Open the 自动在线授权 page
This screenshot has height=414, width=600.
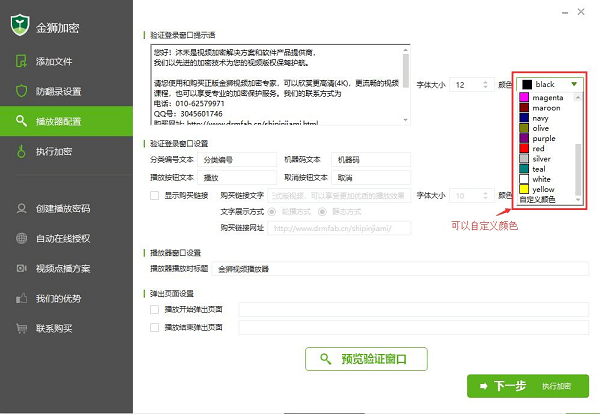click(x=66, y=238)
